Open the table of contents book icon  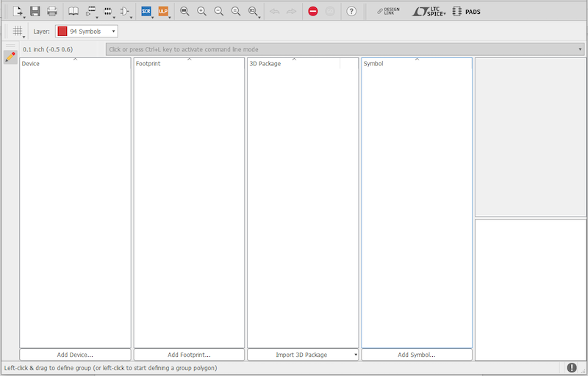point(73,11)
